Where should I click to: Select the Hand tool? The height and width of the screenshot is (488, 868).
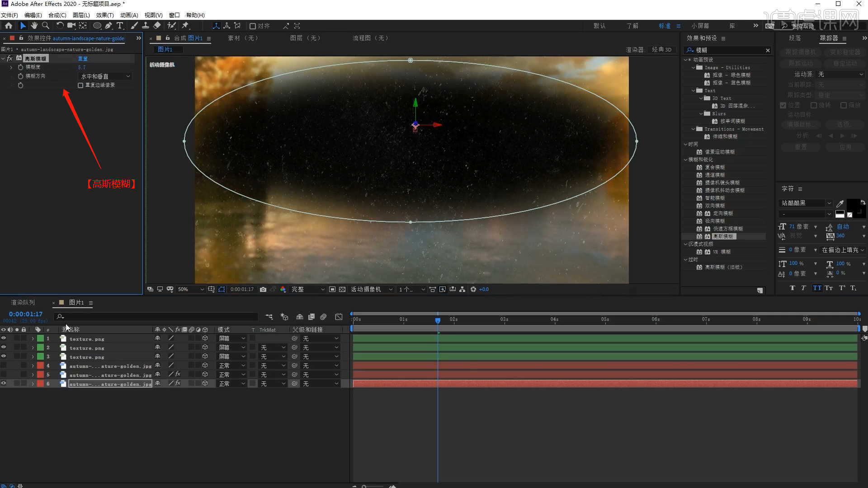coord(34,26)
